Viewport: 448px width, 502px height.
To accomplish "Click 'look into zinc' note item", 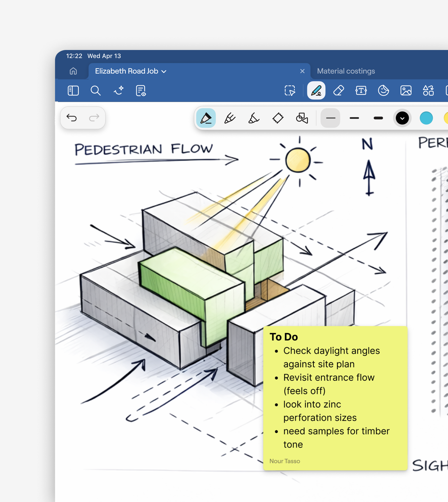I will coord(320,411).
